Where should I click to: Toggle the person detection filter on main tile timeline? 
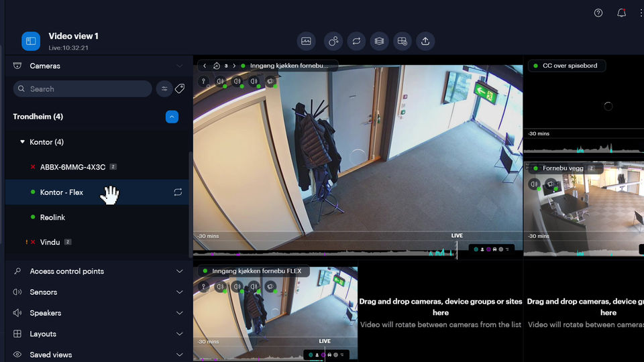482,249
